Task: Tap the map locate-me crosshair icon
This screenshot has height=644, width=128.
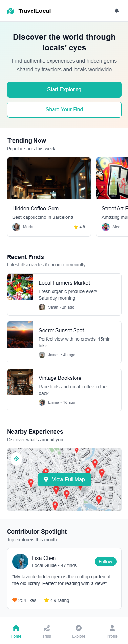Action: click(16, 459)
